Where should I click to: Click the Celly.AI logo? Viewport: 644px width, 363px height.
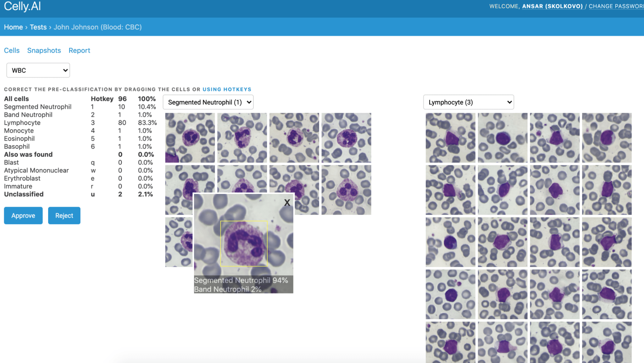[22, 6]
